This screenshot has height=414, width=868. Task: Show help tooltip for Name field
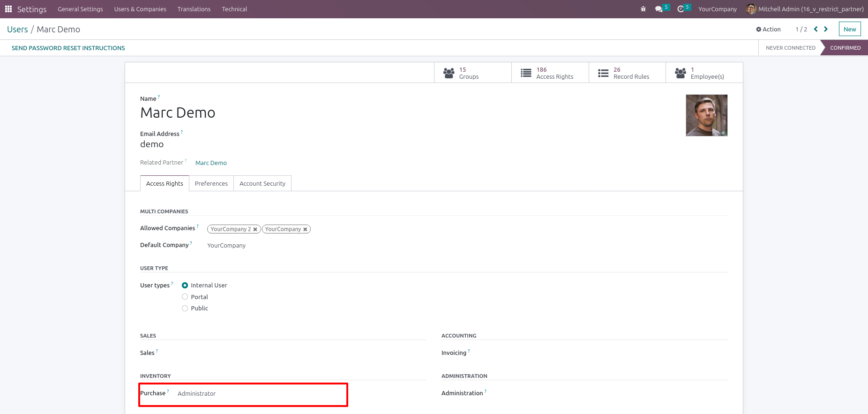[159, 97]
